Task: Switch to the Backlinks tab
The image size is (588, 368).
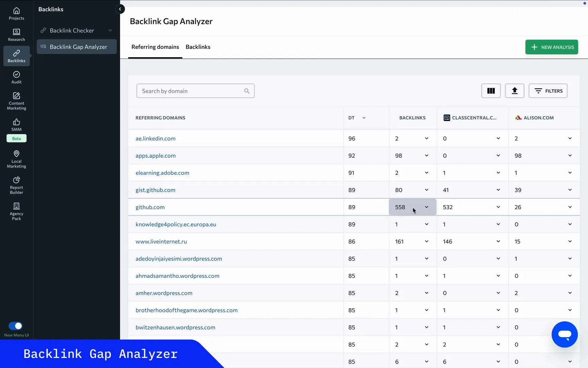Action: (x=198, y=47)
